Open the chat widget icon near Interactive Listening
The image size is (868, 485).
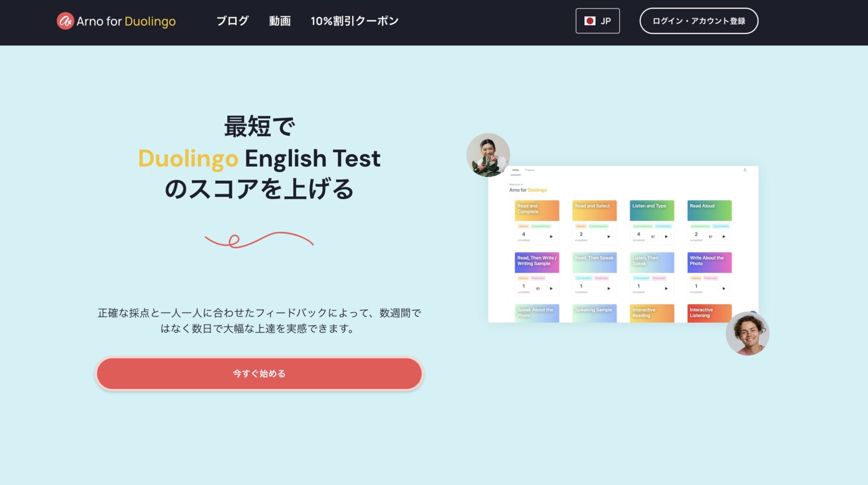[754, 313]
